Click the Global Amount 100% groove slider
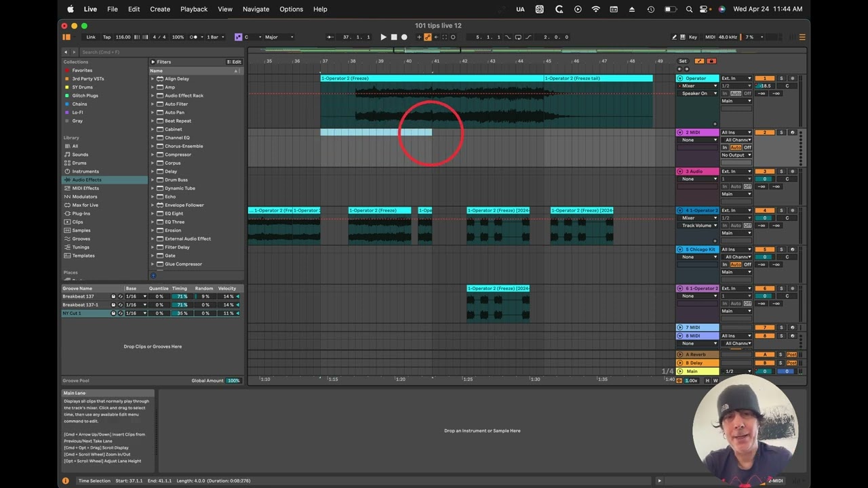Image resolution: width=868 pixels, height=488 pixels. 234,381
